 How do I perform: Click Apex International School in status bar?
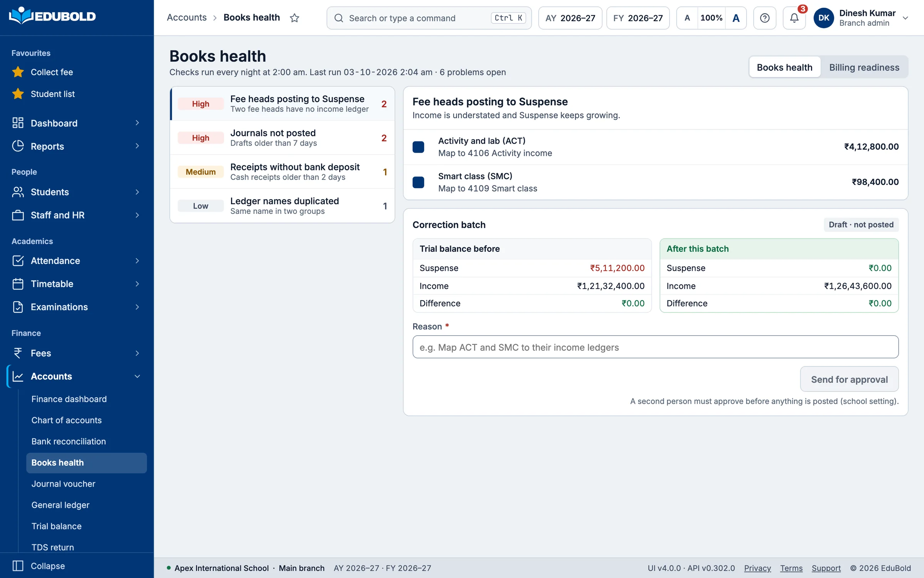pos(221,568)
